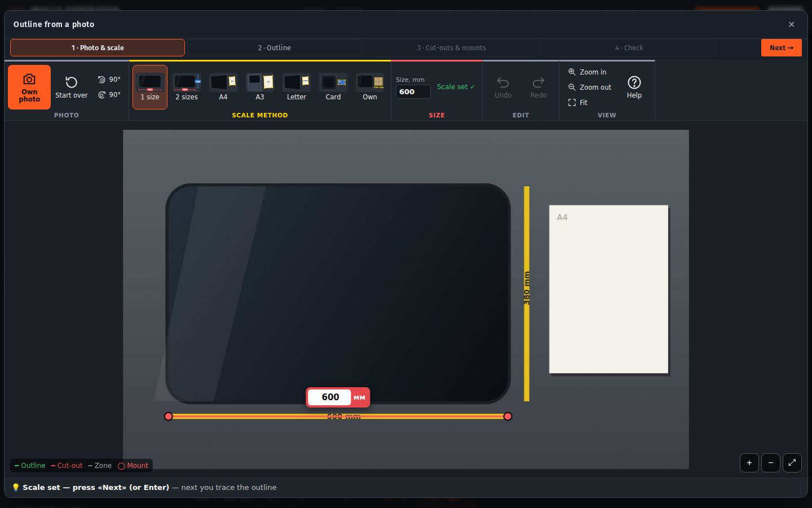The height and width of the screenshot is (508, 812).
Task: Click the yellow 380 mm vertical bar
Action: 527,294
